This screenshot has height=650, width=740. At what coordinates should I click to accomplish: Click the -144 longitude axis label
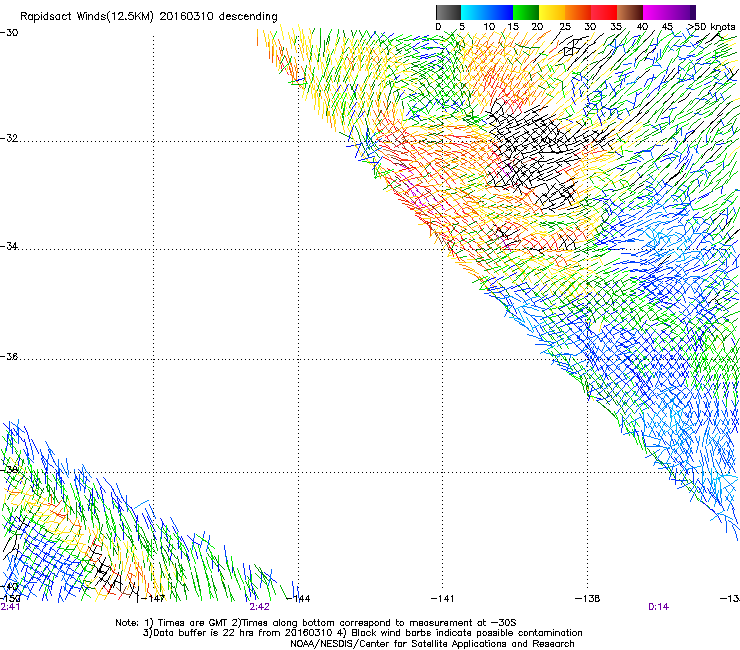(x=299, y=599)
